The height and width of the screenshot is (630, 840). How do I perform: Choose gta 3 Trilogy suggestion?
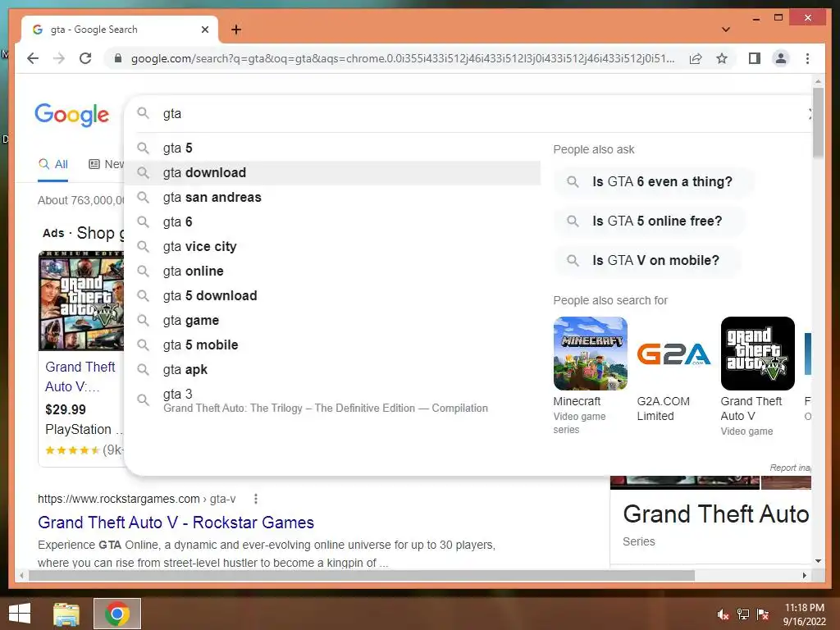[x=333, y=400]
